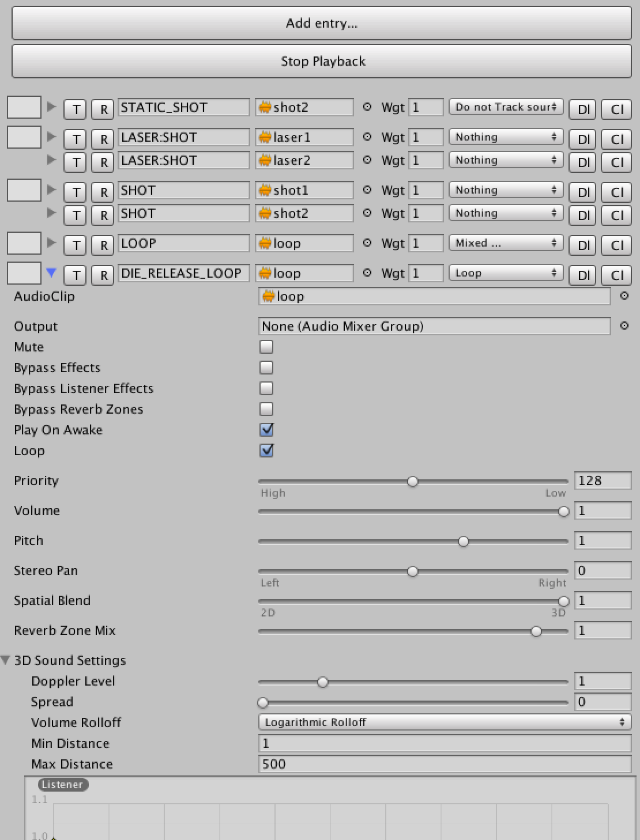Click T button on STATIC_SHOT row
640x840 pixels.
click(76, 109)
